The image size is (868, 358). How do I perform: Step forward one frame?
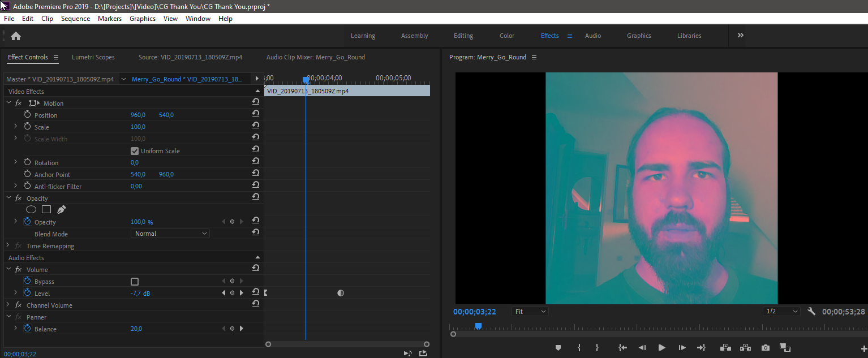pos(682,348)
